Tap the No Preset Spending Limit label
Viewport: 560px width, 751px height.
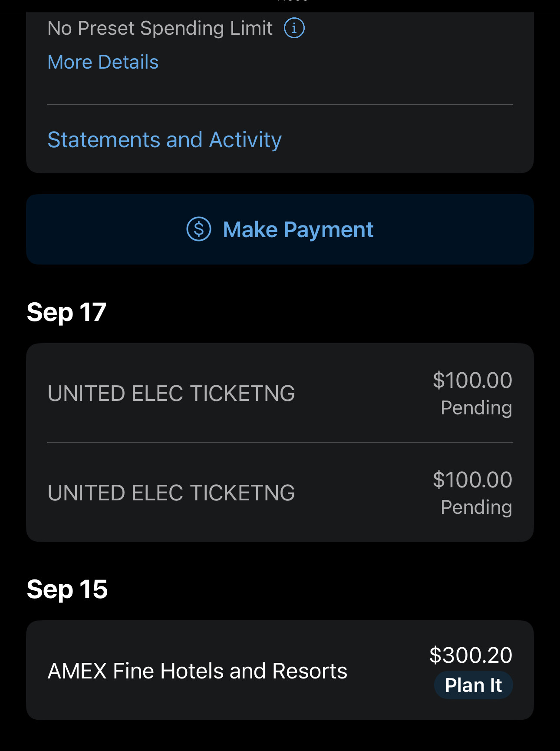pos(160,28)
